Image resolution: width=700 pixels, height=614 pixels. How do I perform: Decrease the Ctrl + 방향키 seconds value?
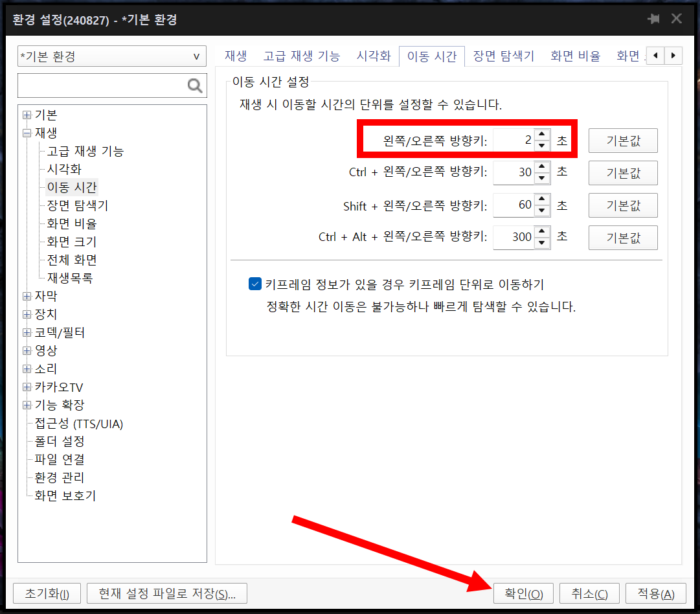(541, 177)
